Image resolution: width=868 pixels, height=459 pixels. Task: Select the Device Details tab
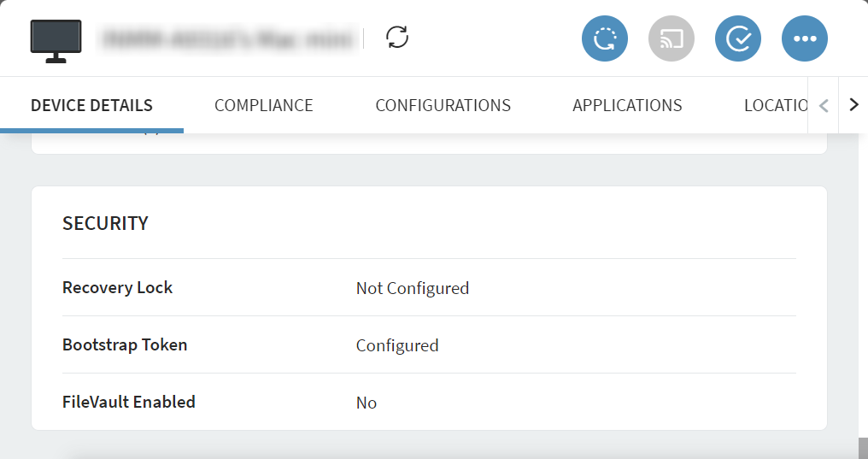91,105
